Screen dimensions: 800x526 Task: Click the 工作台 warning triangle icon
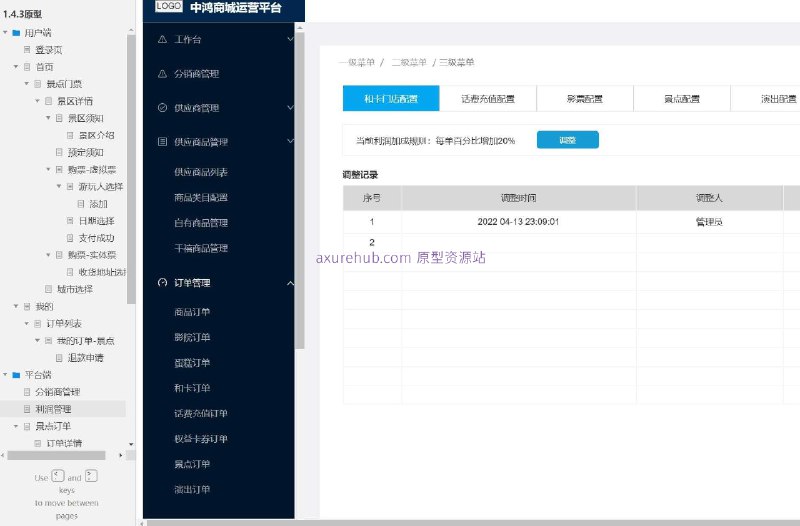coord(162,39)
